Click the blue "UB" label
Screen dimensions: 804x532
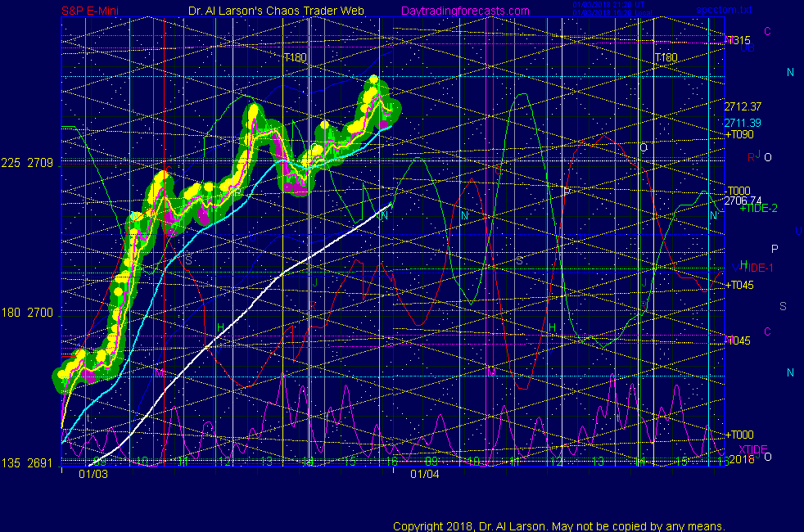pos(748,48)
